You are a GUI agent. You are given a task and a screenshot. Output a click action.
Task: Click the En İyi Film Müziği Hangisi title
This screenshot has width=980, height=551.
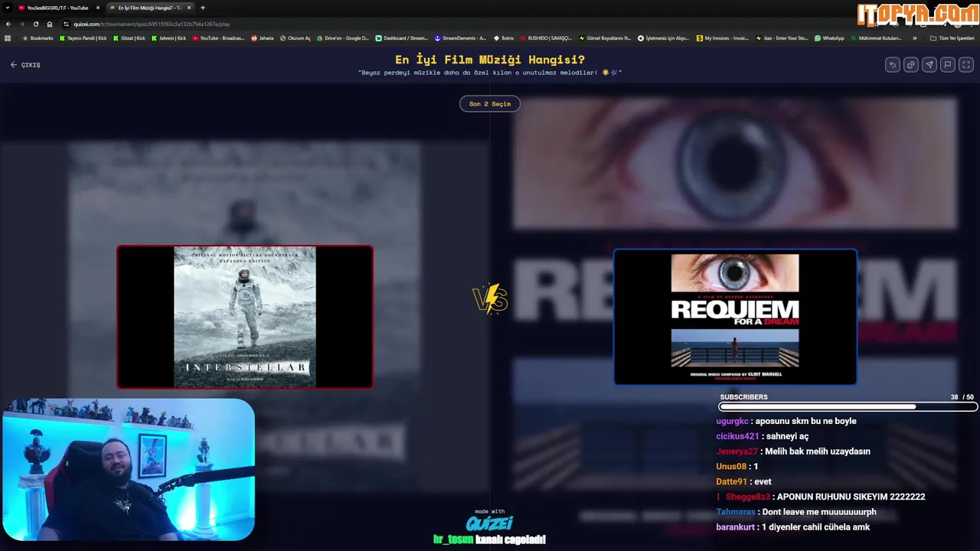tap(490, 60)
